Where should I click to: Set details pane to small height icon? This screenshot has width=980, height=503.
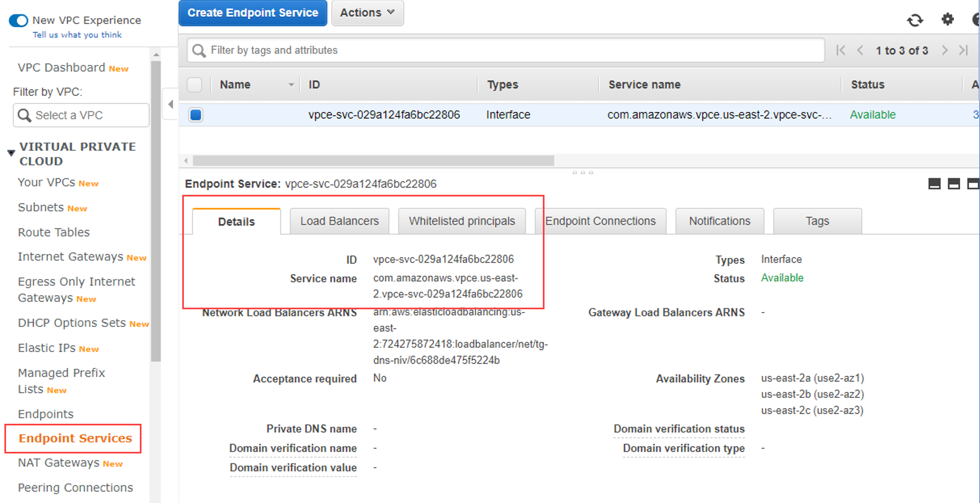934,184
